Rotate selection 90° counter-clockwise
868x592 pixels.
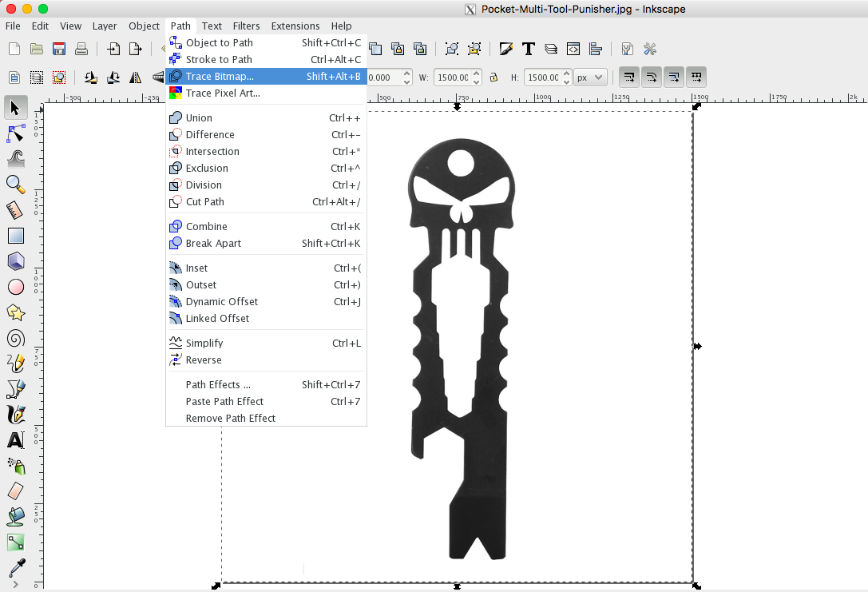pyautogui.click(x=91, y=77)
